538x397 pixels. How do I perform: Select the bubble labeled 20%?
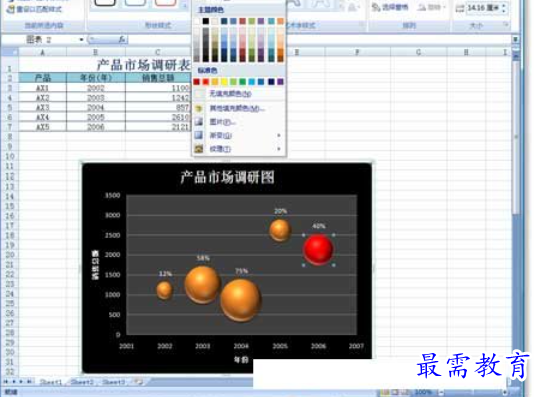(280, 230)
